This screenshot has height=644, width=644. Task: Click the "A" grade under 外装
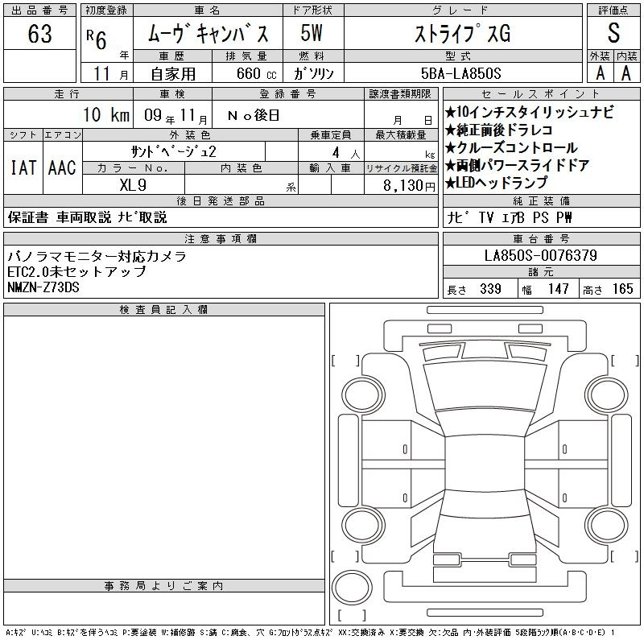click(600, 73)
